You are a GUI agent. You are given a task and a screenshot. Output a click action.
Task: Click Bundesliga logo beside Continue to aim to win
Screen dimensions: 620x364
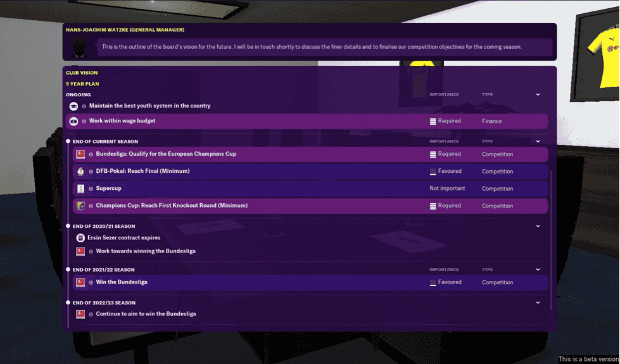pos(80,314)
